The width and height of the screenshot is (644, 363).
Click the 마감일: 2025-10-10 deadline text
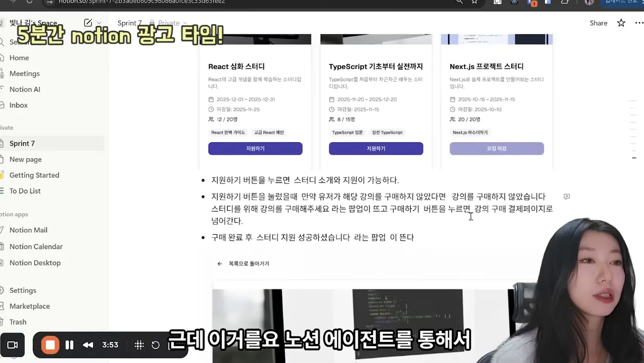click(x=480, y=110)
